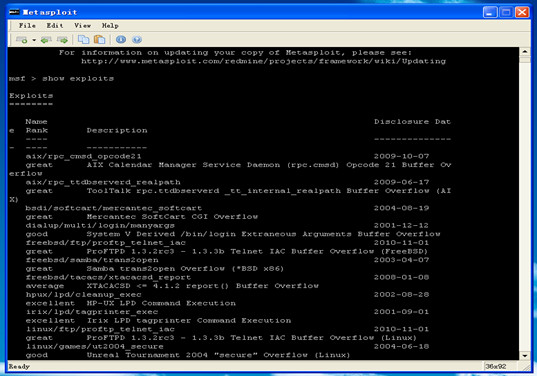537x376 pixels.
Task: Open the blue info icon
Action: pos(121,40)
